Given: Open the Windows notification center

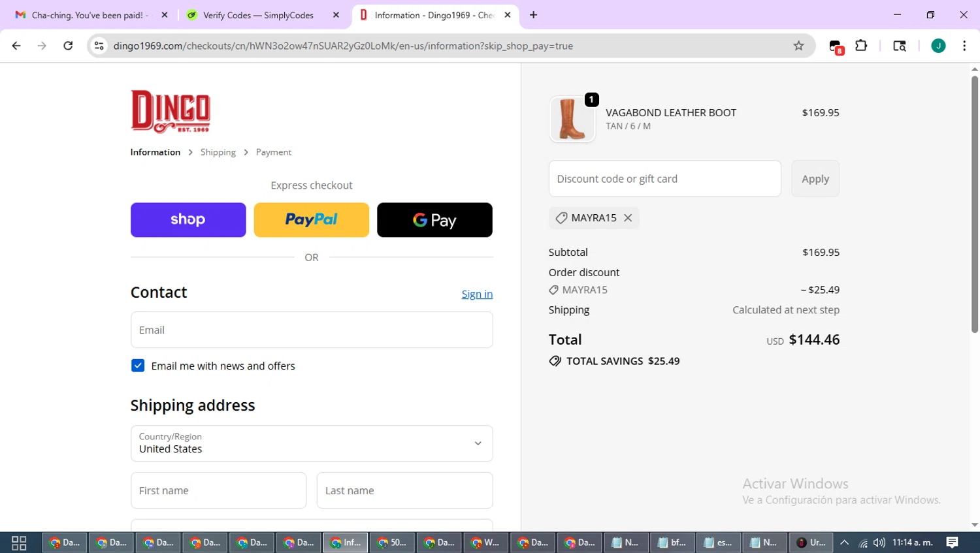Looking at the screenshot, I should tap(953, 543).
